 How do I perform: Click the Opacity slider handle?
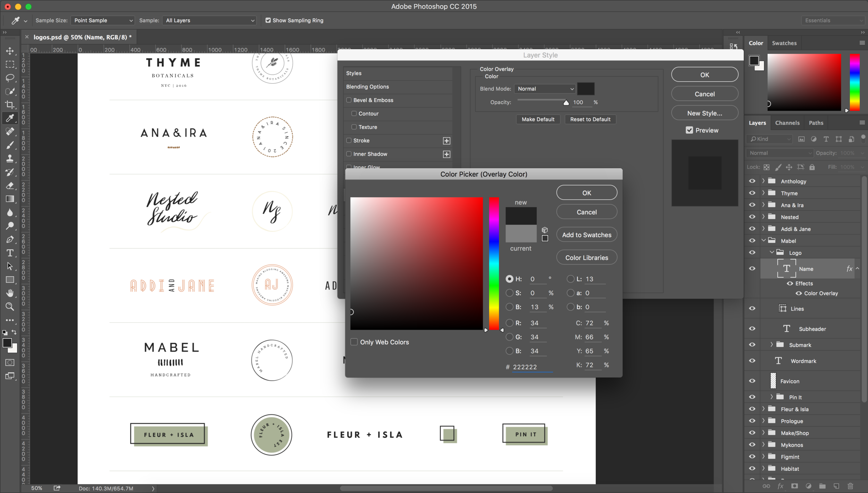[x=566, y=102]
